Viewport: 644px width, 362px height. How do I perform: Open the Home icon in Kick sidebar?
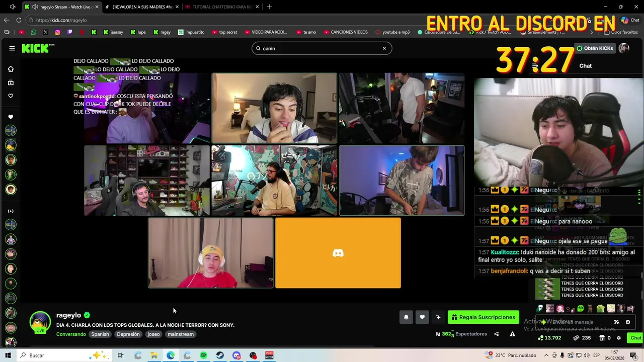pyautogui.click(x=11, y=69)
